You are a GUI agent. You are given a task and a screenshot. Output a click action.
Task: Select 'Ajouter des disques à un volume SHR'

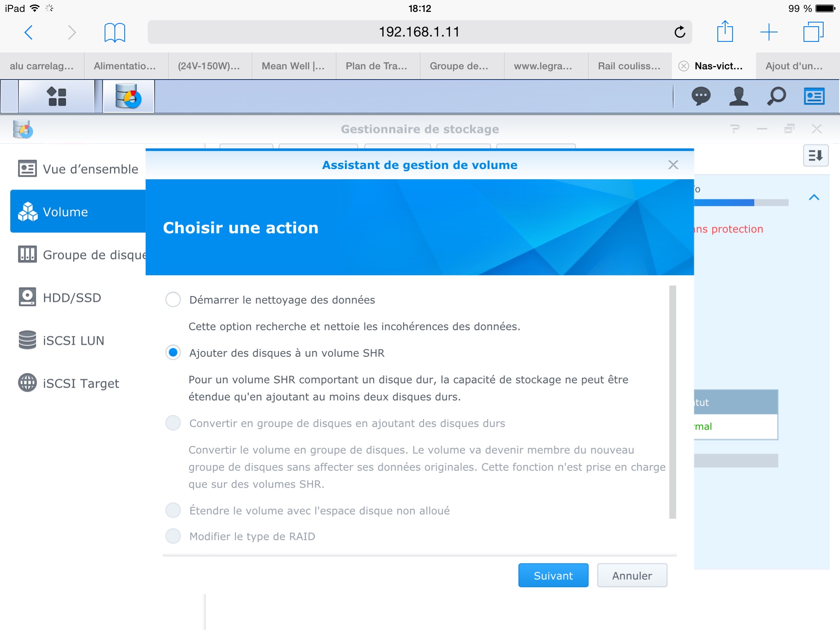point(173,353)
